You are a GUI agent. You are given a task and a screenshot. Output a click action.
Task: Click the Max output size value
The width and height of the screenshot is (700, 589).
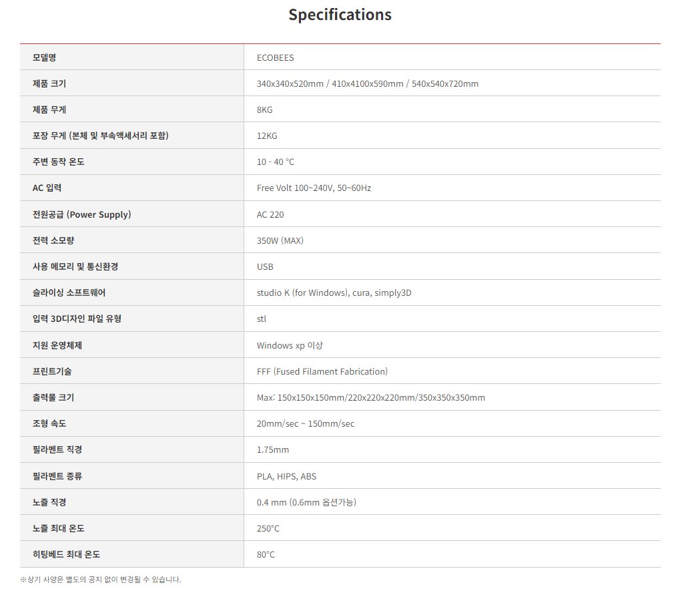click(370, 397)
